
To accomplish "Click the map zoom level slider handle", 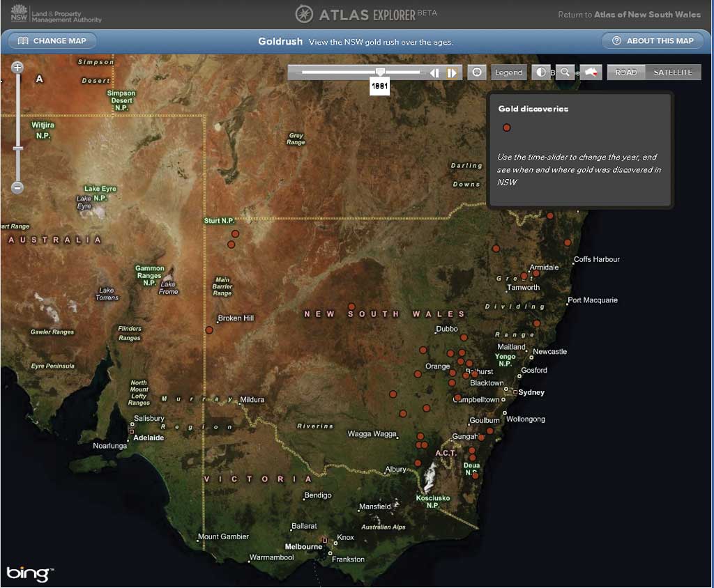I will coord(17,149).
